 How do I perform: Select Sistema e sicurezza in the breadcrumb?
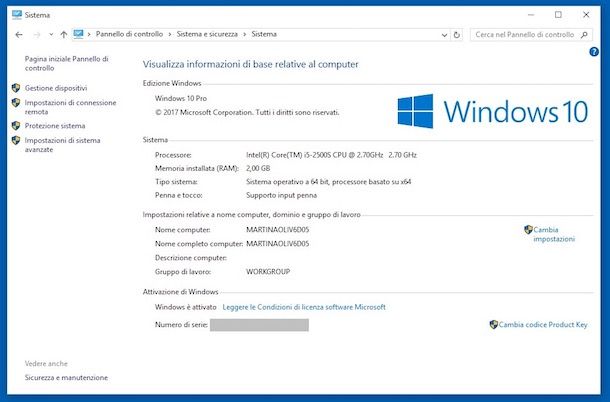pyautogui.click(x=207, y=34)
